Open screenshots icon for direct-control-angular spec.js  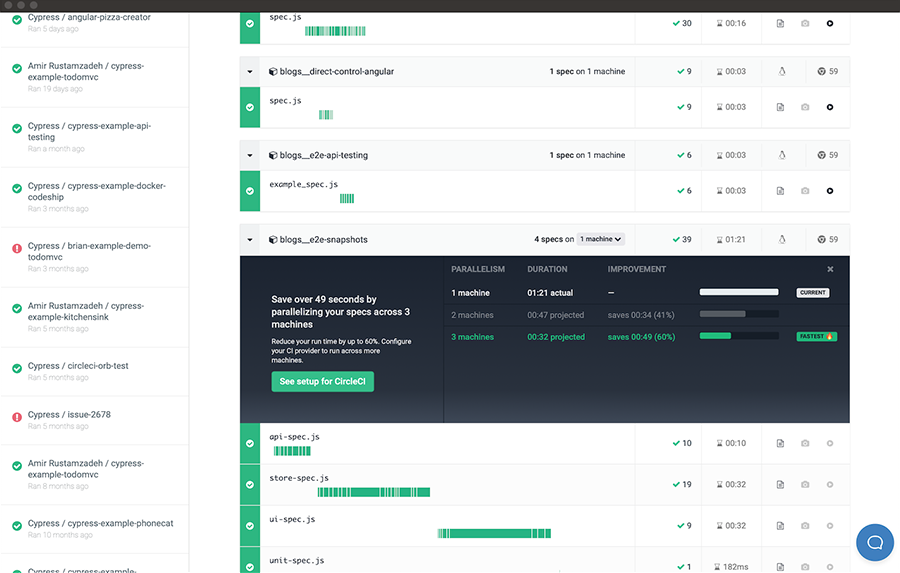(805, 107)
